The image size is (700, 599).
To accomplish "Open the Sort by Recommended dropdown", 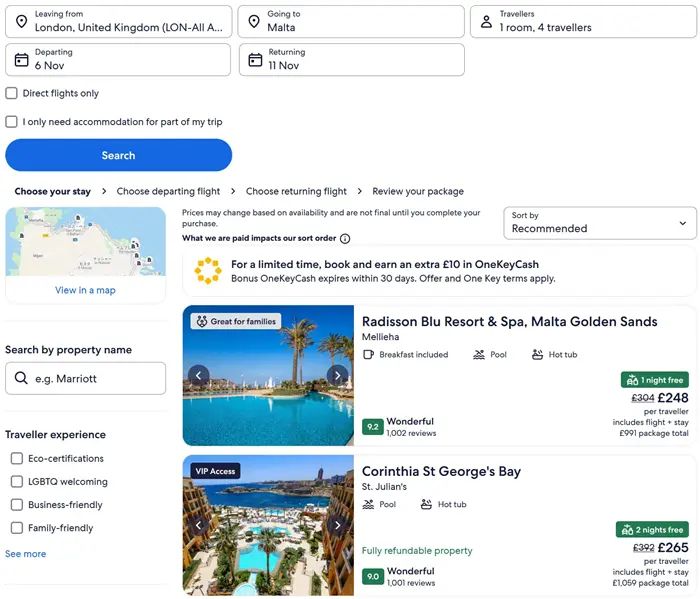I will (x=599, y=223).
